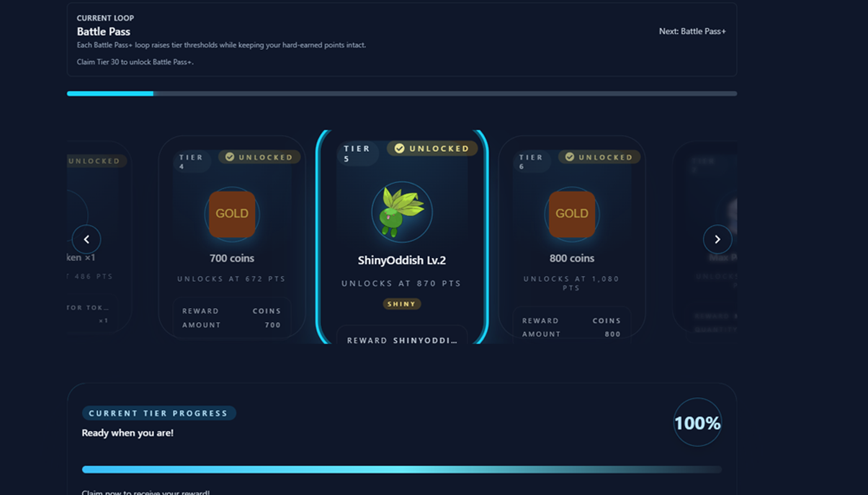Click the checkmark in Tier 5's UNLOCKED badge

click(398, 148)
